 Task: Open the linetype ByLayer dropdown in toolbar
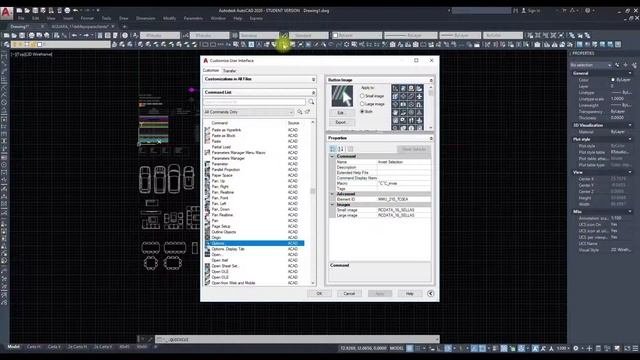pos(411,36)
